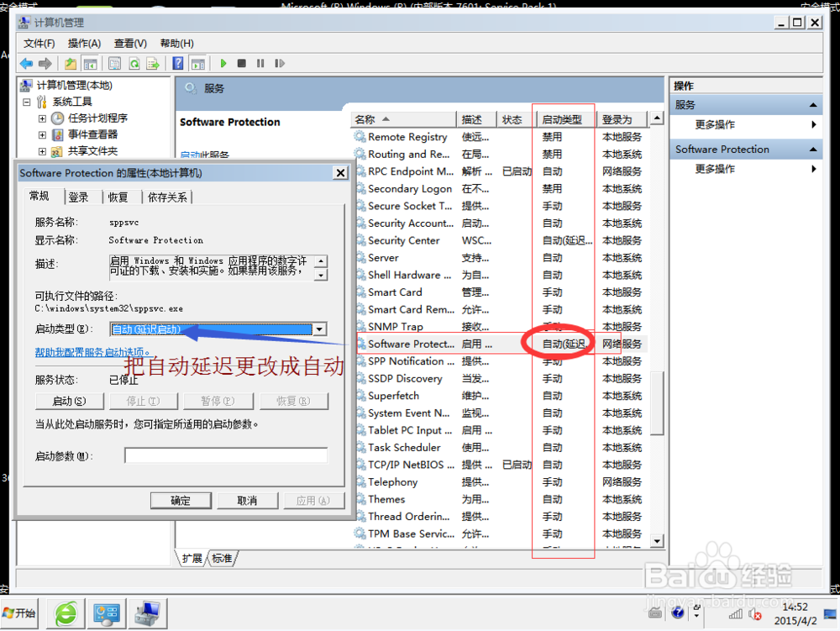Start the service using green play toolbar icon
840x631 pixels.
[223, 63]
